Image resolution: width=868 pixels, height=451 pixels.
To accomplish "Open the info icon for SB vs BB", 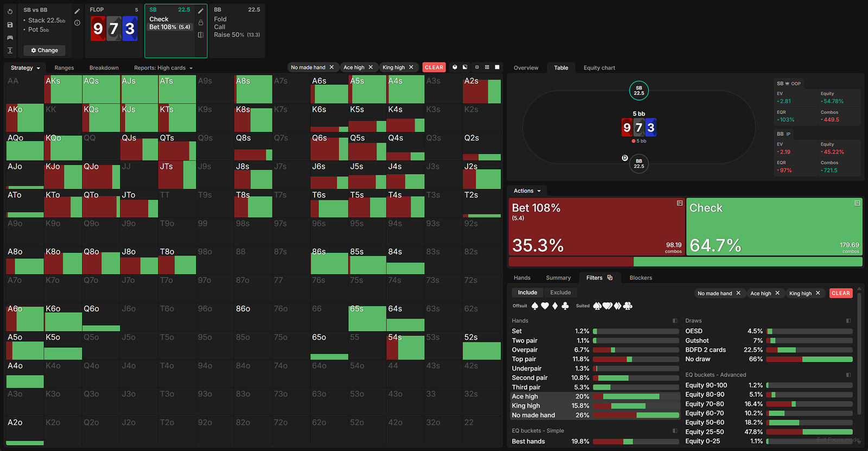I will [x=77, y=23].
